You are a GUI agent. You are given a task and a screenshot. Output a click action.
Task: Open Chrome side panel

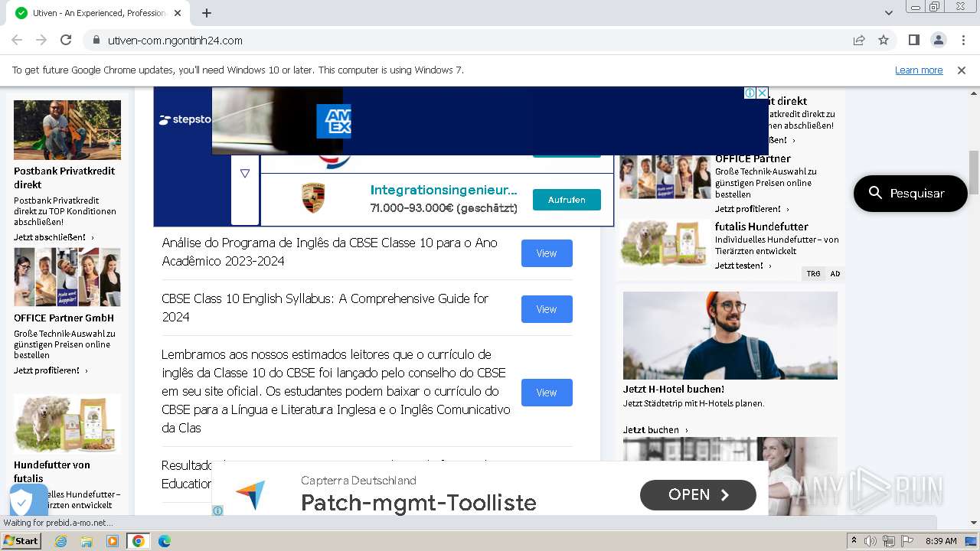click(913, 40)
